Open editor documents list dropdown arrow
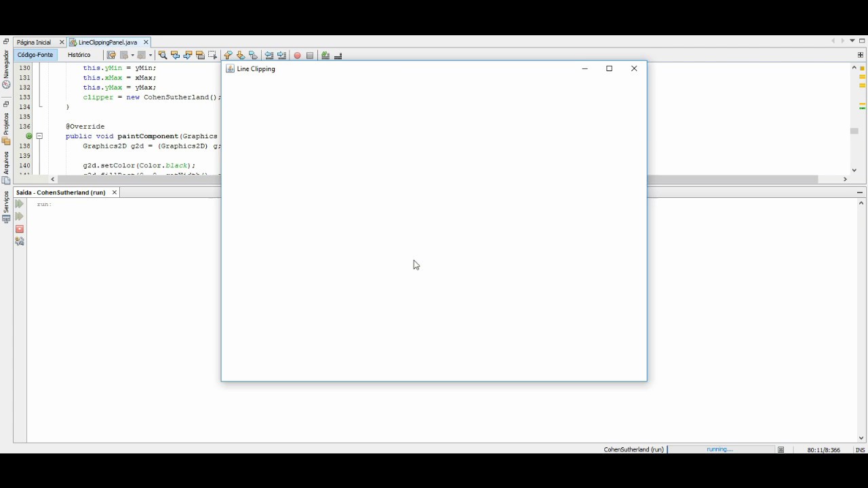 (852, 41)
